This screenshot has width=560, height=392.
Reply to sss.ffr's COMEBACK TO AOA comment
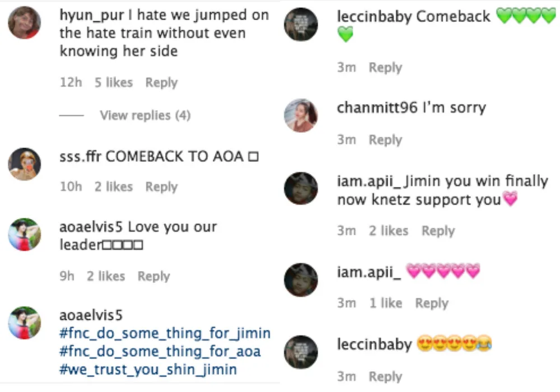pyautogui.click(x=161, y=186)
